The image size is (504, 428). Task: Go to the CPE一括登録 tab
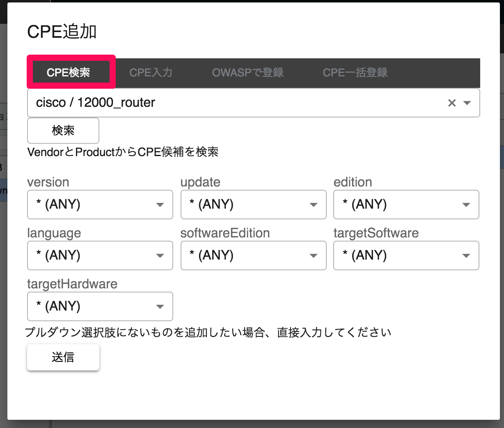[355, 73]
